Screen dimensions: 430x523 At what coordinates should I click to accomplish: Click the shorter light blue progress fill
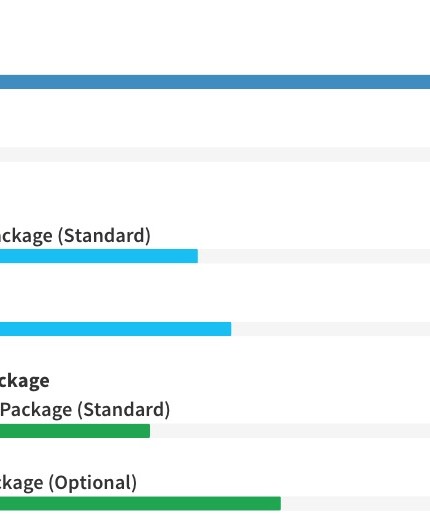click(99, 256)
